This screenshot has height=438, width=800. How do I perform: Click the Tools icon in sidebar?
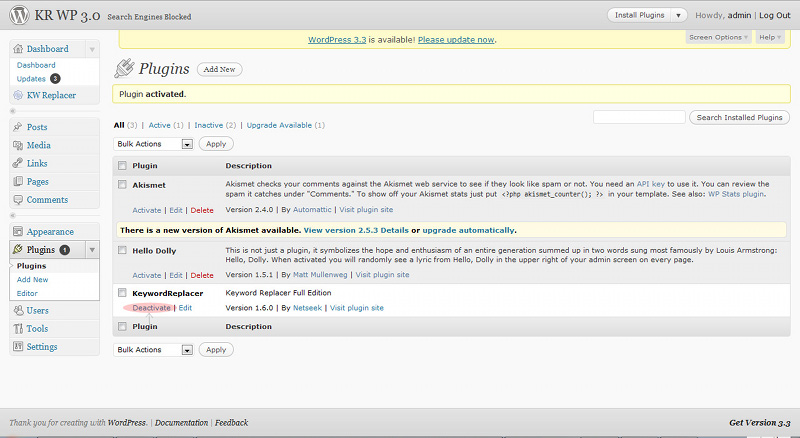(x=18, y=328)
